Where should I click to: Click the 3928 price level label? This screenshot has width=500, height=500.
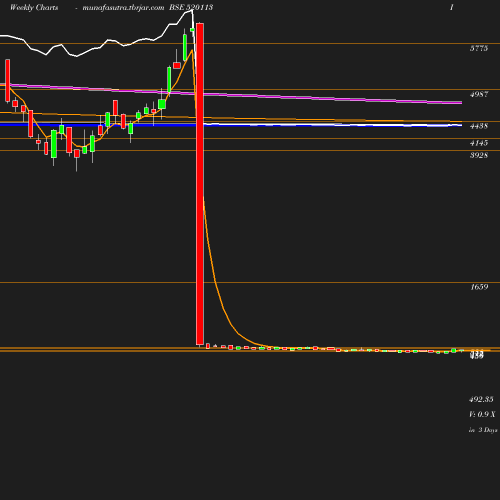click(479, 155)
